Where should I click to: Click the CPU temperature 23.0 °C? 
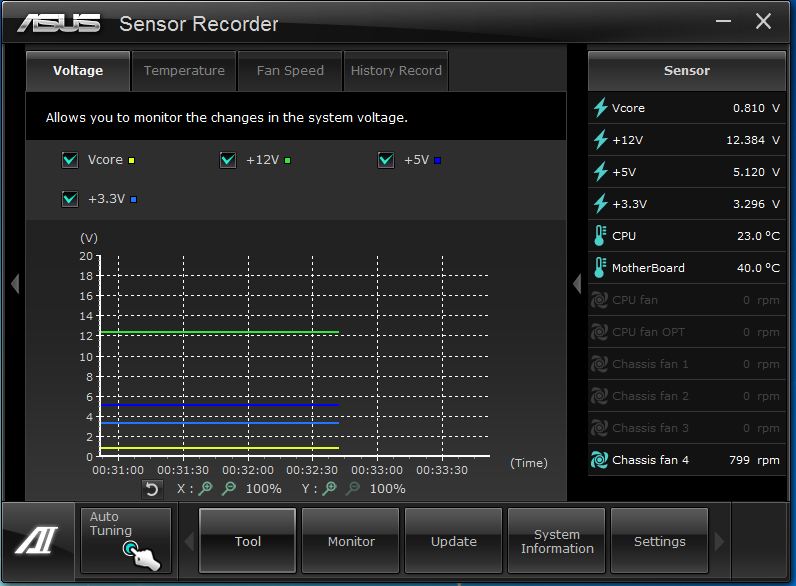(758, 236)
